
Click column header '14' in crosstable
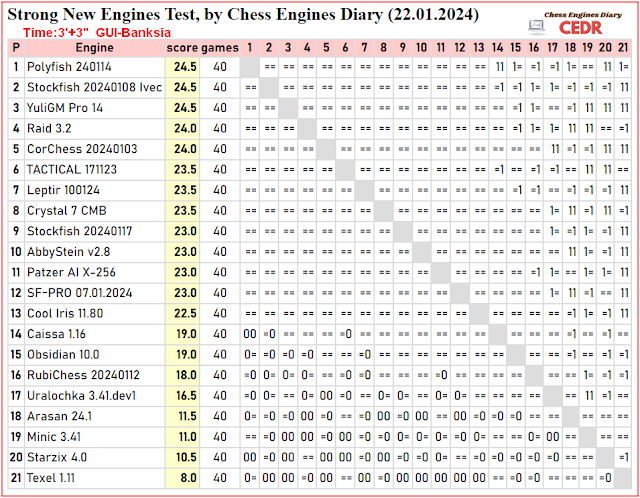[497, 48]
